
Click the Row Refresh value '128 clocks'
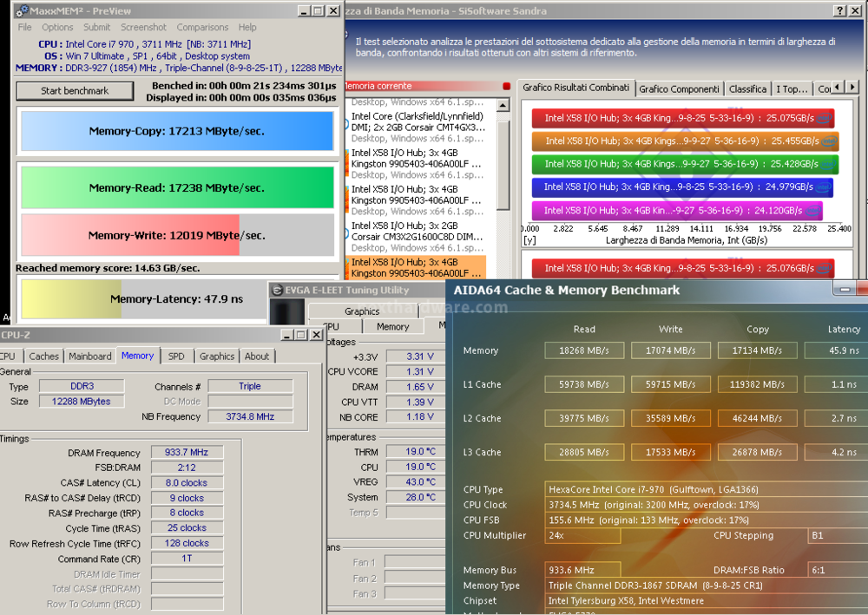pos(187,543)
